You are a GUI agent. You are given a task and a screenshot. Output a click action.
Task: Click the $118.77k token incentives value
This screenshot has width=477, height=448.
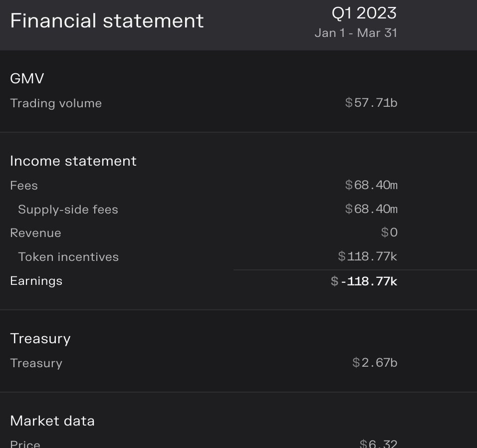(x=368, y=256)
